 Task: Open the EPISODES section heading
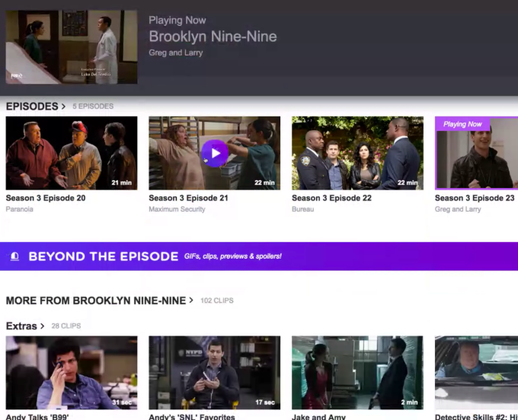(x=32, y=107)
